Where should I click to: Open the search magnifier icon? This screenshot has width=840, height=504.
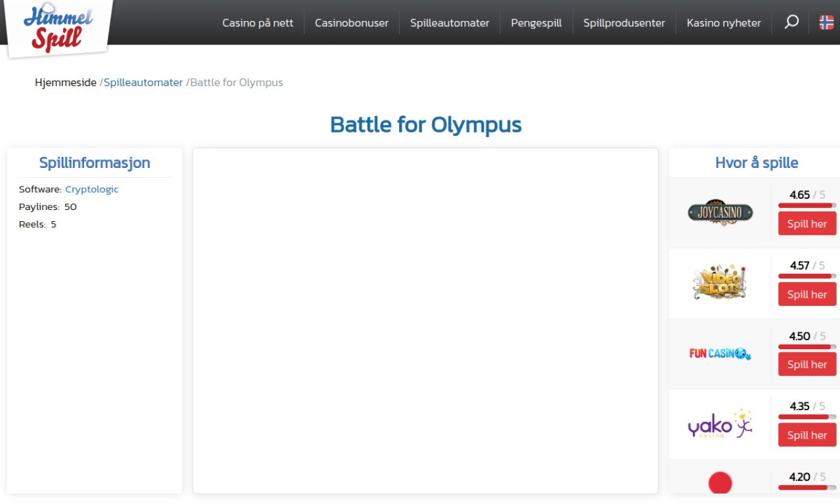[791, 22]
